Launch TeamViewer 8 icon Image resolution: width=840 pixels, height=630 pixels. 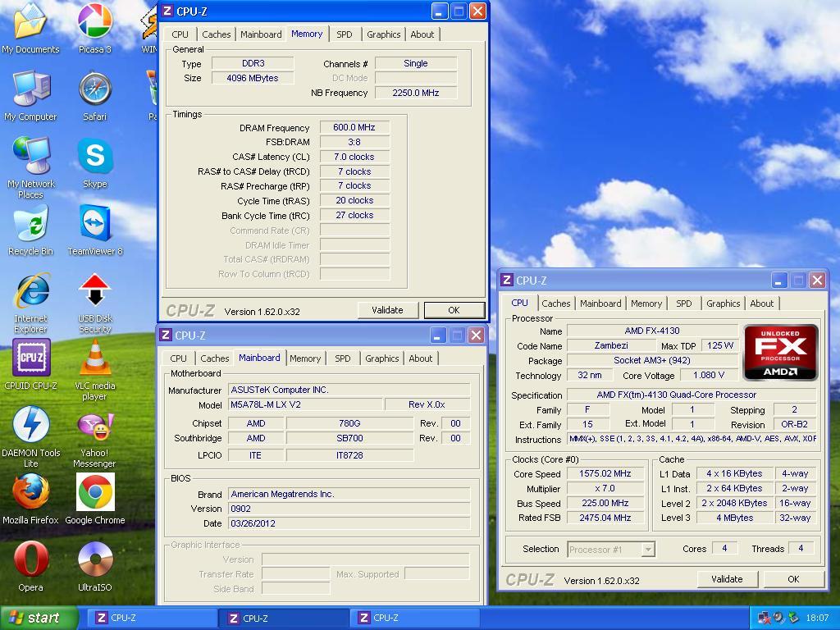tap(95, 231)
